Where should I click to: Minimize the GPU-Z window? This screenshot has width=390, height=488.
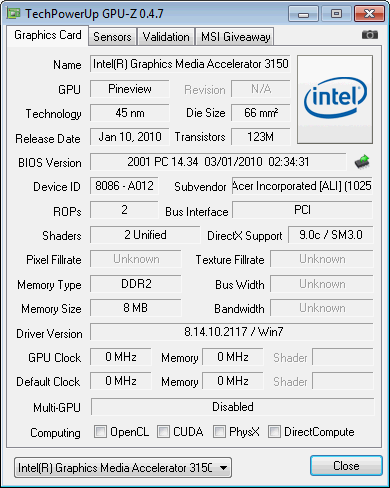303,14
